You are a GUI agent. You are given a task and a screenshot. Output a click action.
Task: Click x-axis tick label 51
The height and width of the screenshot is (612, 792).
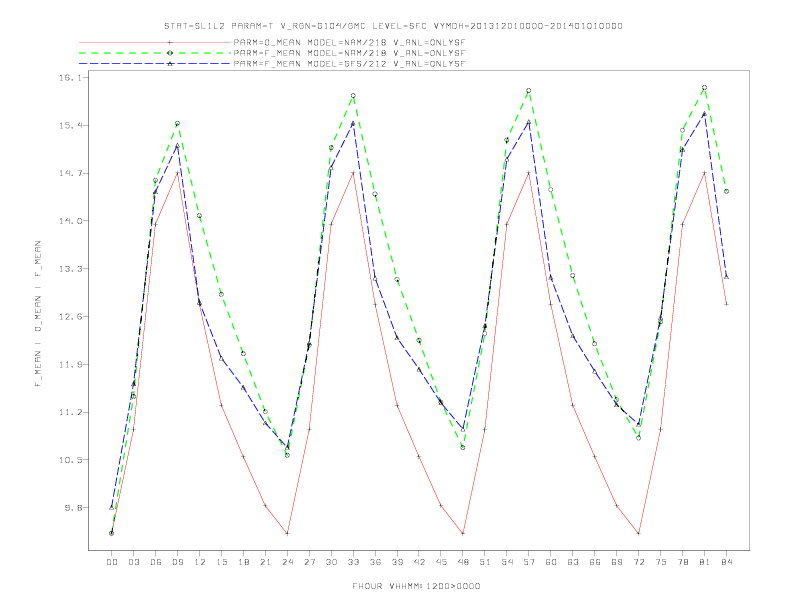pos(485,562)
